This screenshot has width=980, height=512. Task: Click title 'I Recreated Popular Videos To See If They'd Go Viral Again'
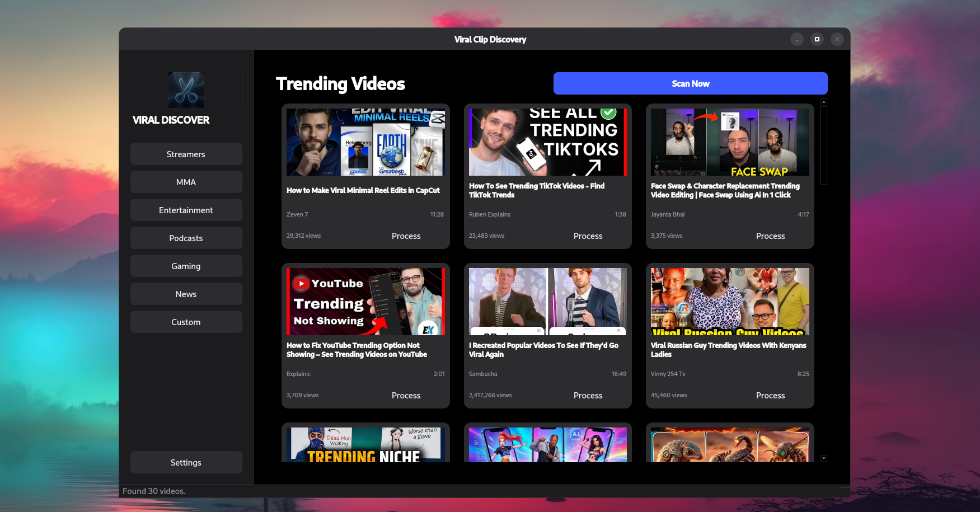[543, 350]
